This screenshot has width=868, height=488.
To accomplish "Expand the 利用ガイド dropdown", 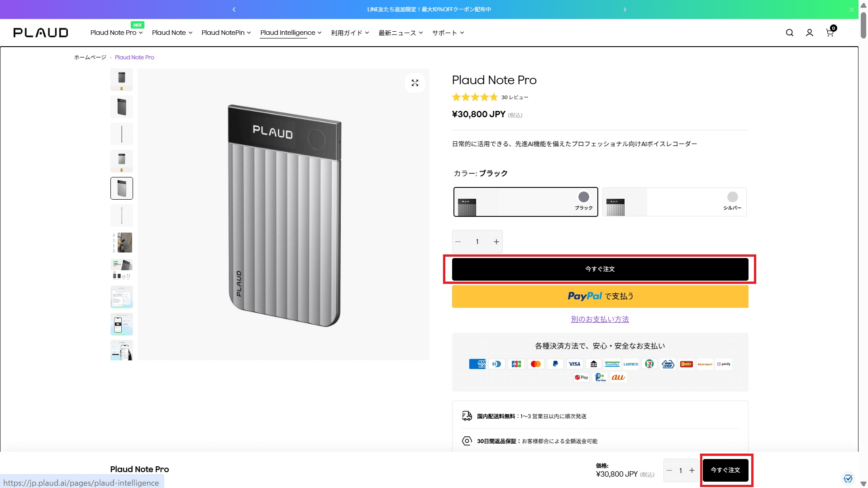I will click(349, 33).
